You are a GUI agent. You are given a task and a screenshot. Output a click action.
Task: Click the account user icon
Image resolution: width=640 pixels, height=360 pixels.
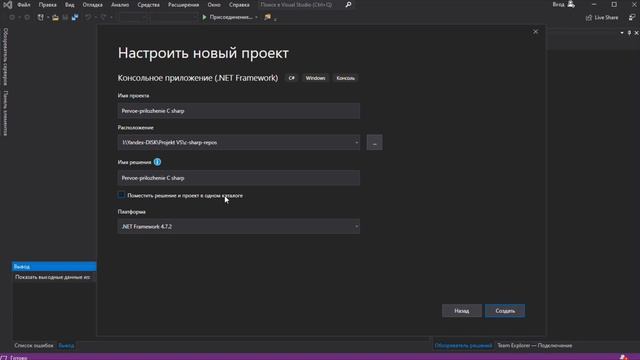click(571, 4)
